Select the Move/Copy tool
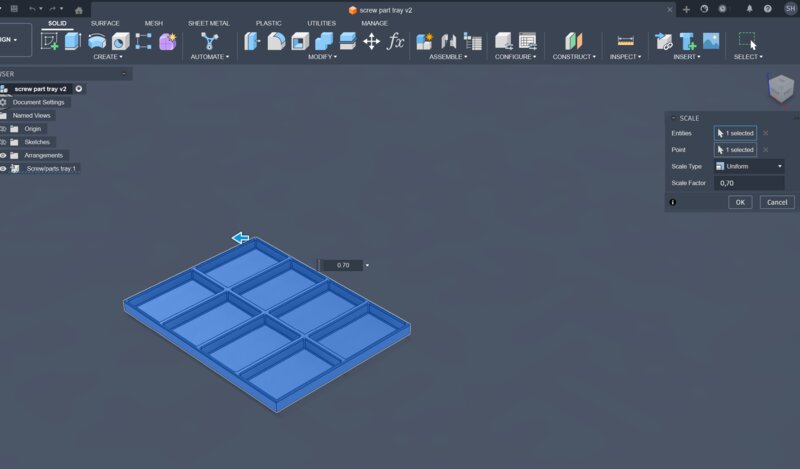The image size is (800, 469). point(371,41)
